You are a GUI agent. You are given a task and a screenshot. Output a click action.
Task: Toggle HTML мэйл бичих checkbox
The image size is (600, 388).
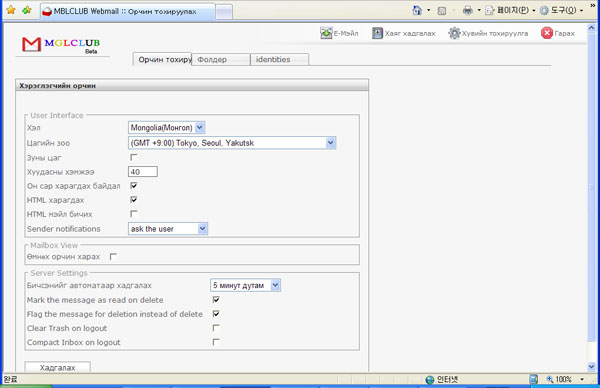coord(134,214)
